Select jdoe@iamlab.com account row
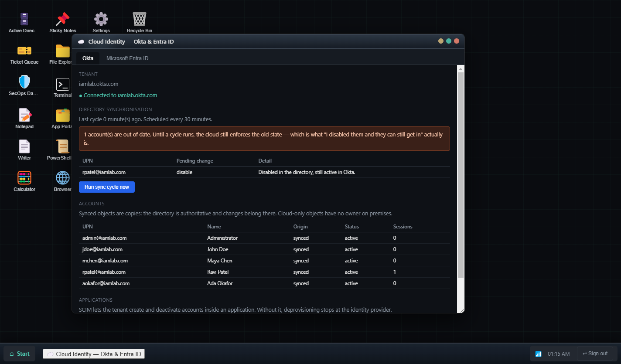Screen dimensions: 621x364 pyautogui.click(x=264, y=249)
